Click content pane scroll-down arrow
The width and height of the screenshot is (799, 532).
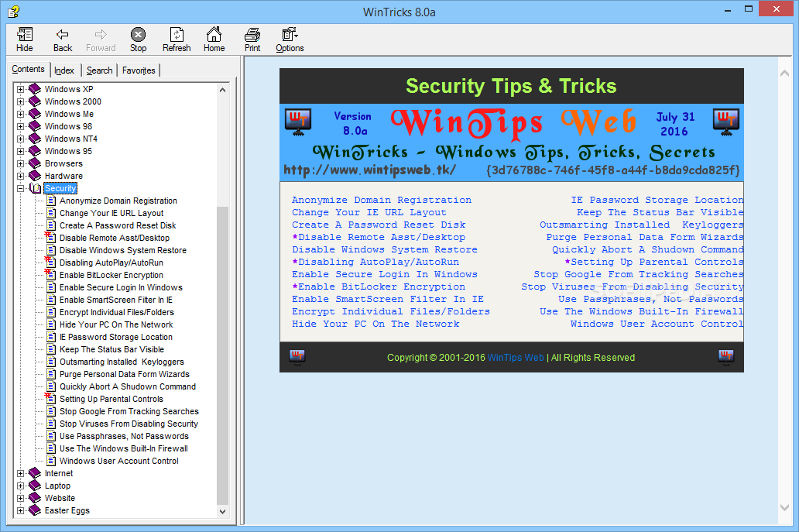tap(785, 507)
